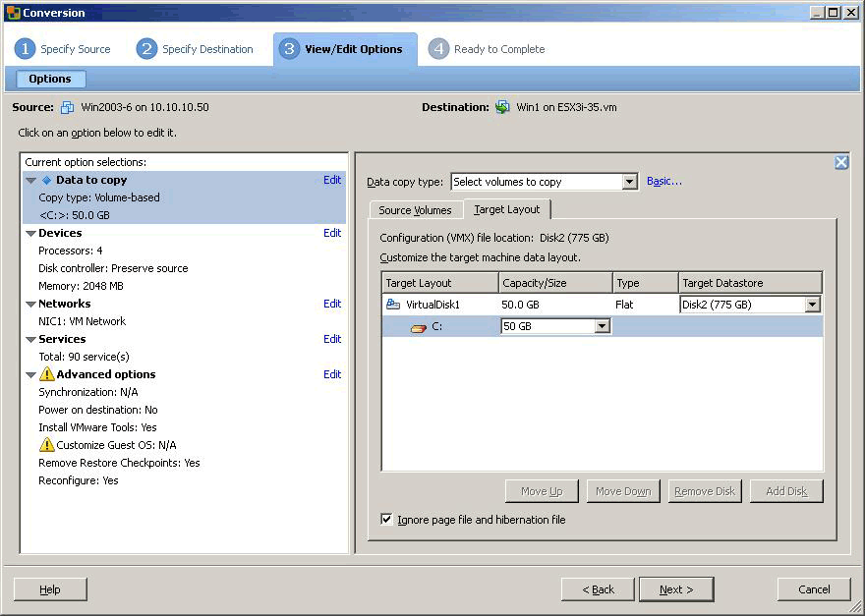Click the Move Up button
Viewport: 865px width, 616px height.
point(542,491)
